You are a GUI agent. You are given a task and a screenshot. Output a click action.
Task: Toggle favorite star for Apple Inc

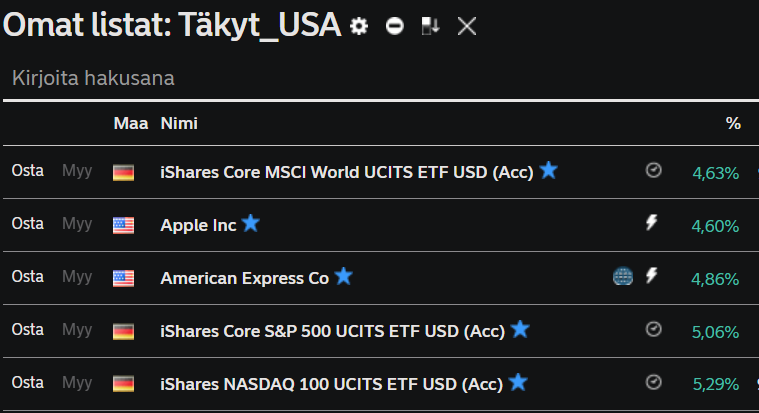[250, 224]
